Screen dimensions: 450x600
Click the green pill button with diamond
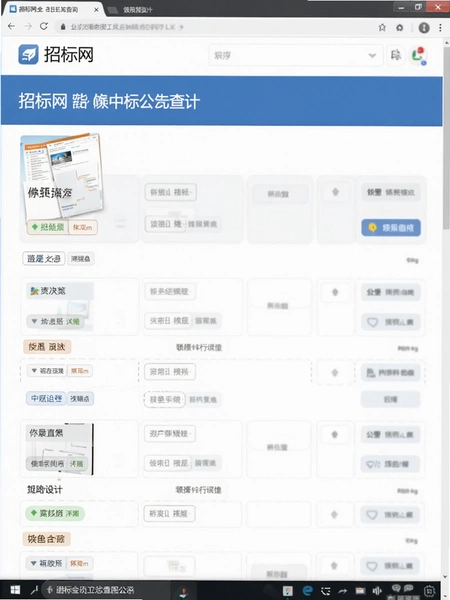pos(55,513)
